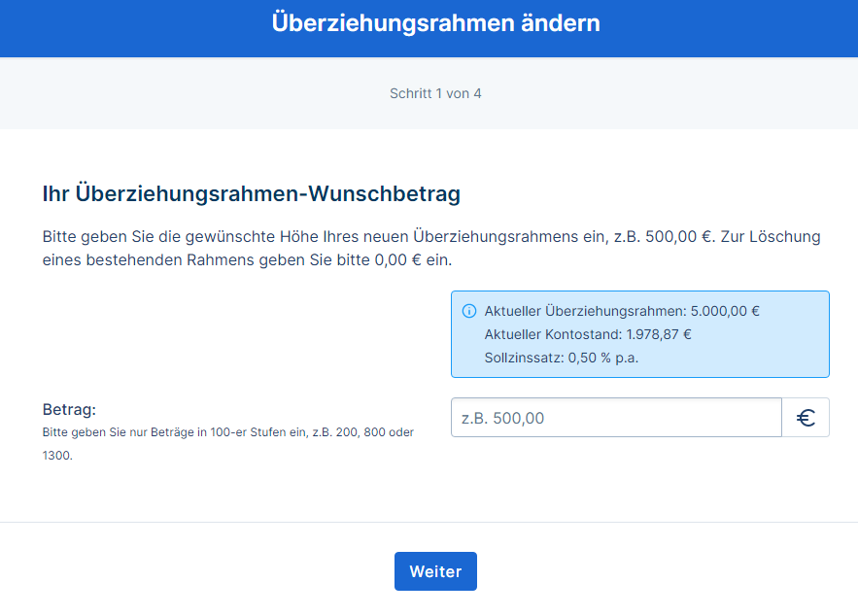Screen dimensions: 858x616
Task: Click the euro symbol next to the input
Action: coord(806,418)
